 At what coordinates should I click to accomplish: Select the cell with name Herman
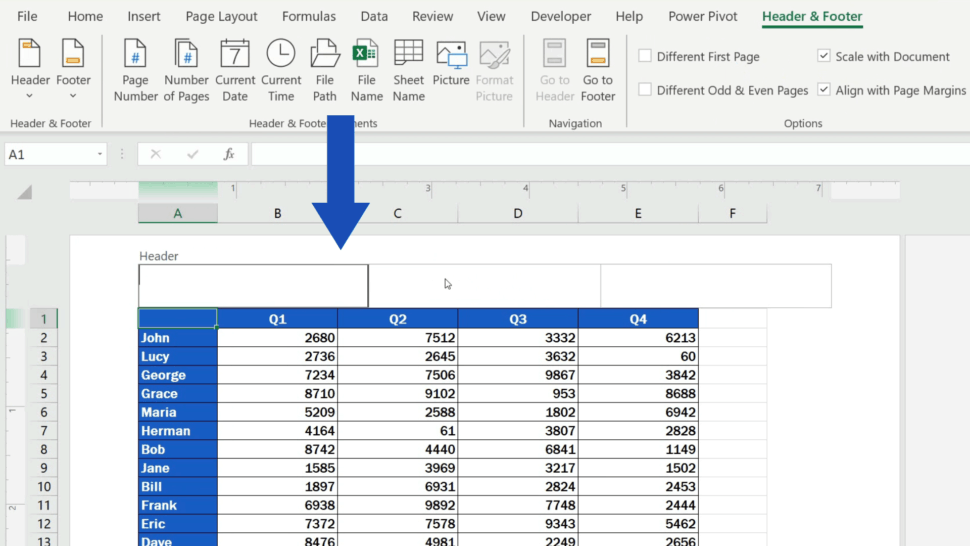[x=178, y=430]
